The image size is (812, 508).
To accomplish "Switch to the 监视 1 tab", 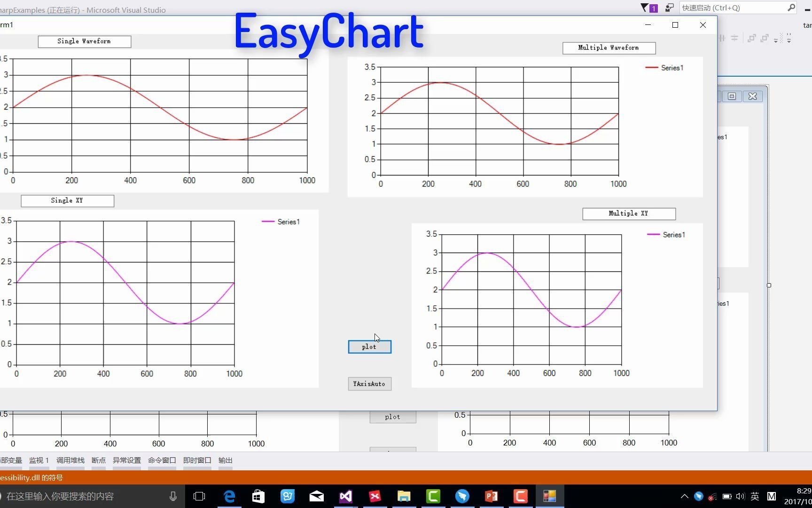I will tap(39, 460).
